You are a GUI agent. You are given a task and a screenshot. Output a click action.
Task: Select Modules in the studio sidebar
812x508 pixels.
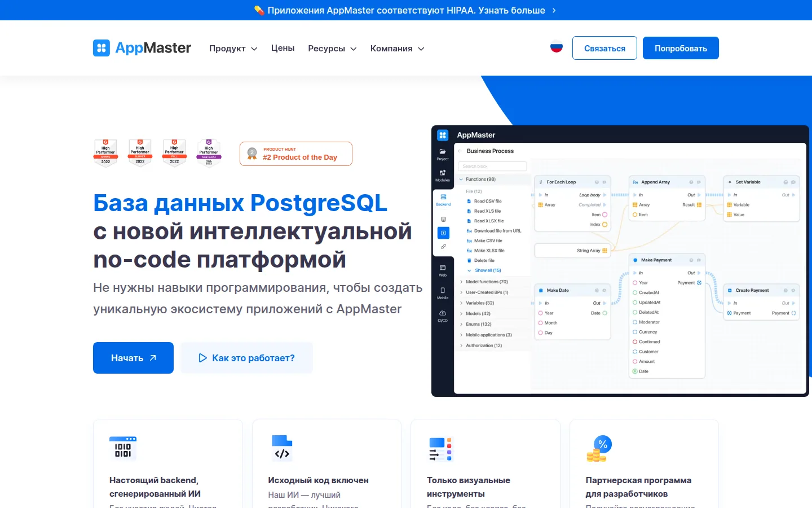coord(443,176)
